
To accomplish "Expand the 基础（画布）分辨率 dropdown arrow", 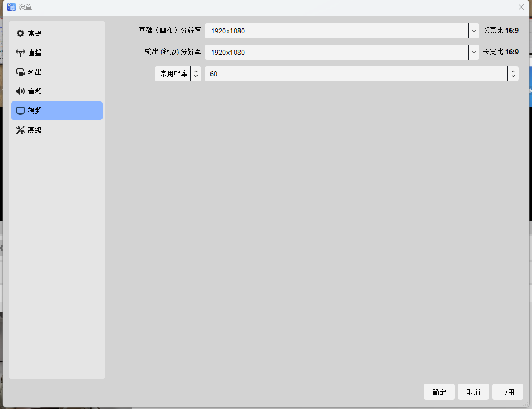I will (473, 31).
